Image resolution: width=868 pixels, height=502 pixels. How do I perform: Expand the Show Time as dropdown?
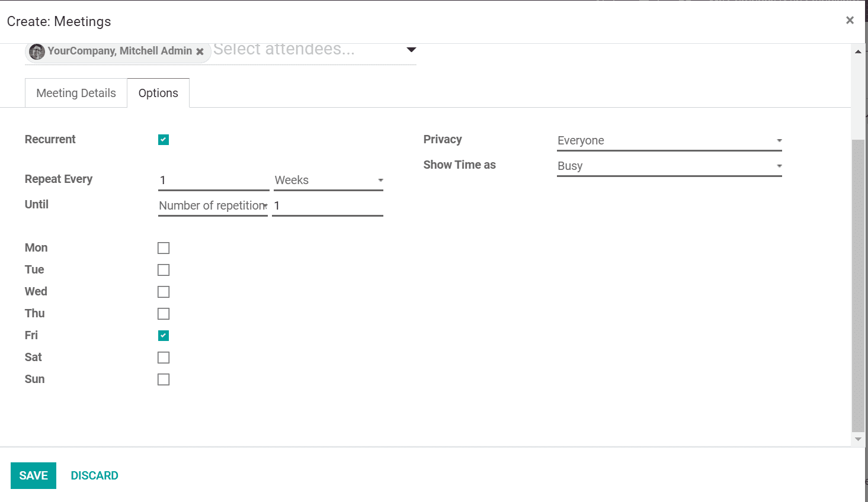click(x=669, y=166)
